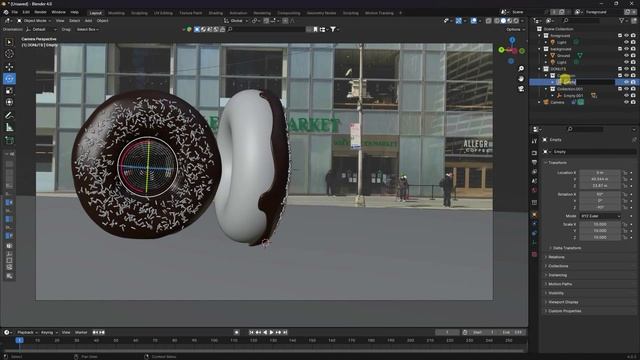Expand the Camera row in outliner
The height and width of the screenshot is (360, 640).
(x=540, y=102)
